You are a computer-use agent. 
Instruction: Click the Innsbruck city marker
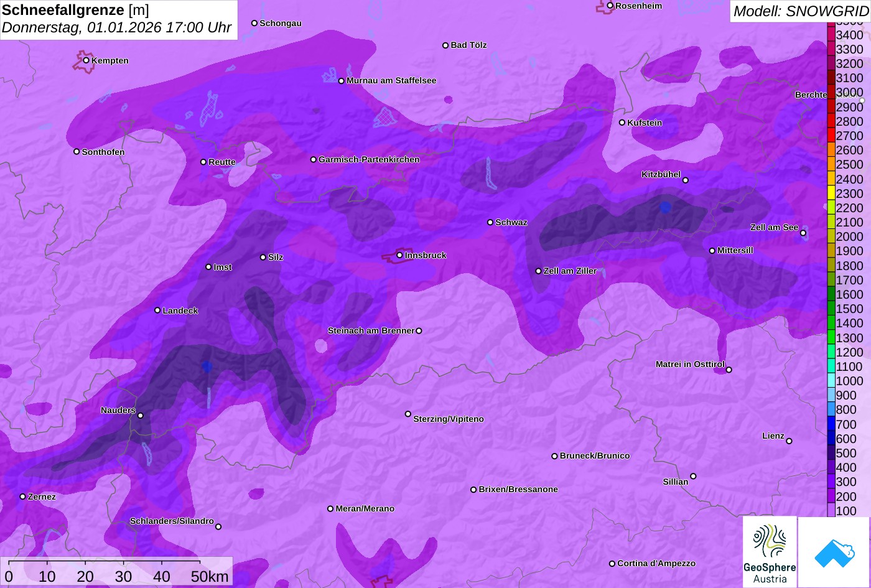coord(400,255)
